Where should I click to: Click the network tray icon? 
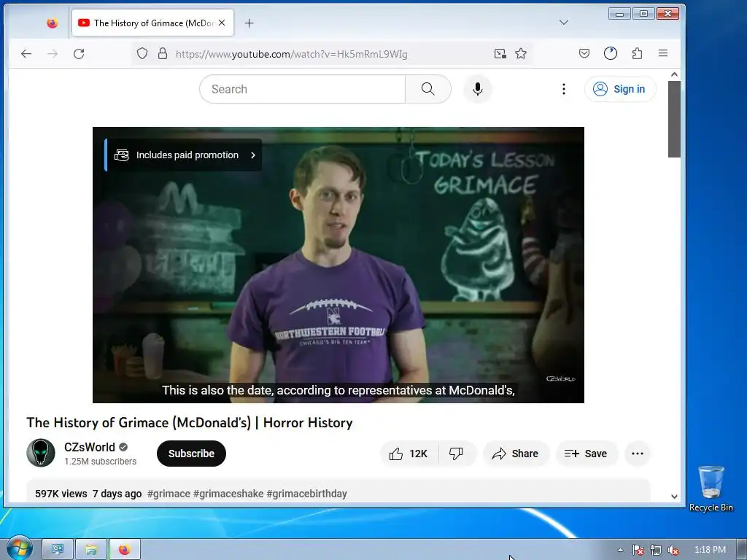[x=656, y=550]
